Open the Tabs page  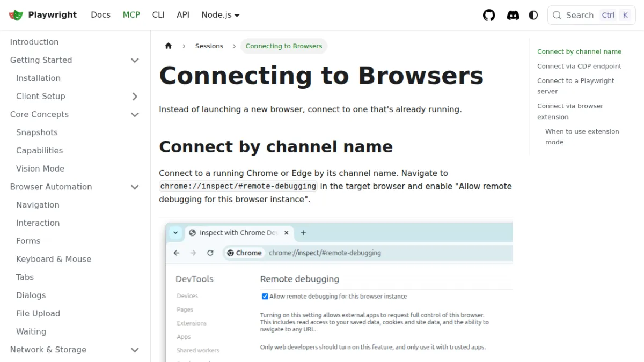(25, 277)
